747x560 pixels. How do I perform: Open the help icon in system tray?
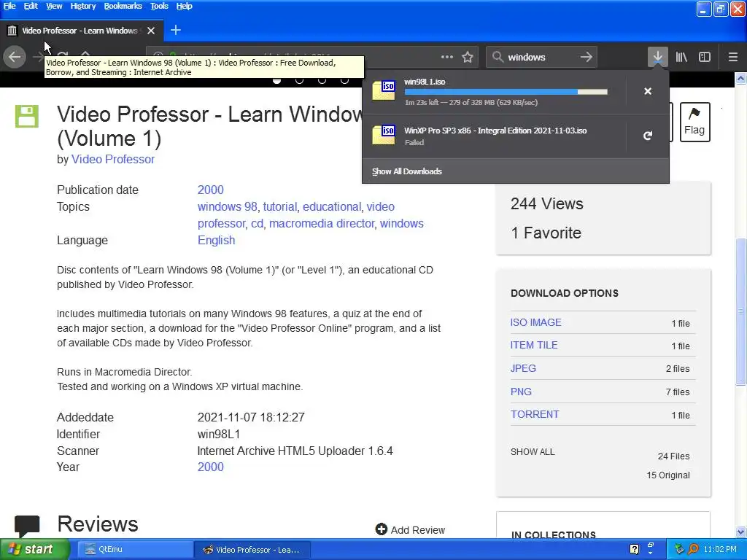pyautogui.click(x=634, y=549)
